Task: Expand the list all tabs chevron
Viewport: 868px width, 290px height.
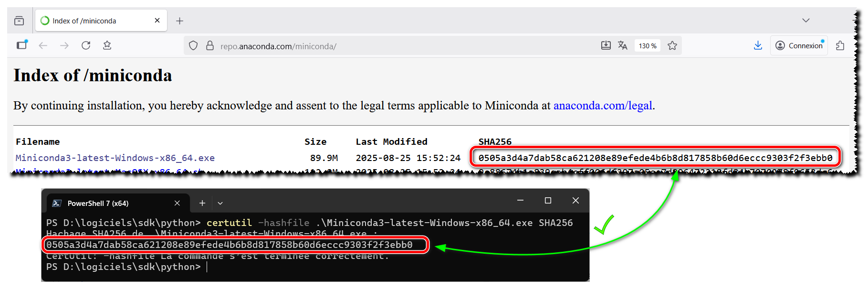Action: point(806,20)
